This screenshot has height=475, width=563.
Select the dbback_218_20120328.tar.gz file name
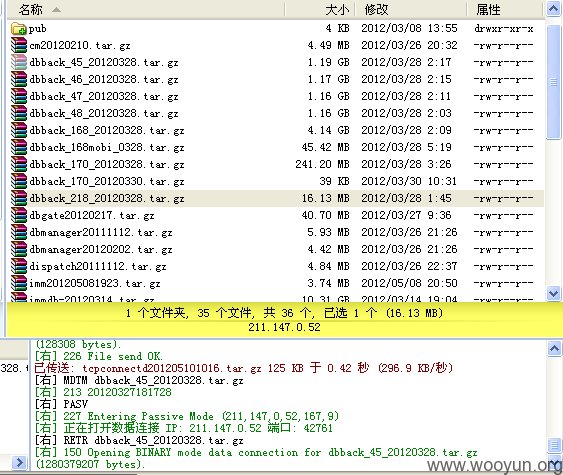click(107, 199)
